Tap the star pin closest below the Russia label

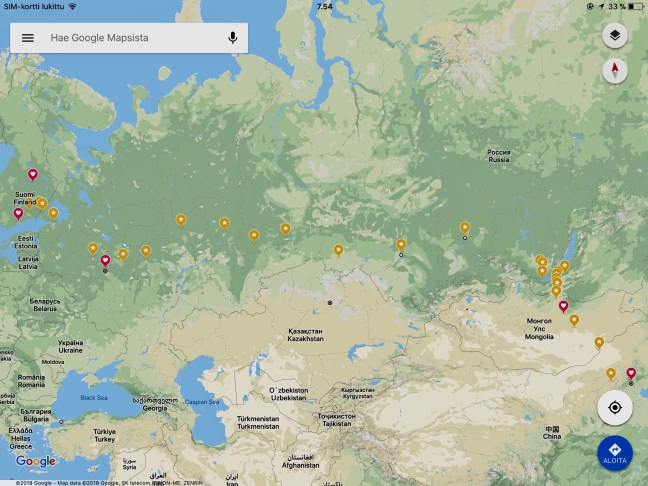point(464,227)
